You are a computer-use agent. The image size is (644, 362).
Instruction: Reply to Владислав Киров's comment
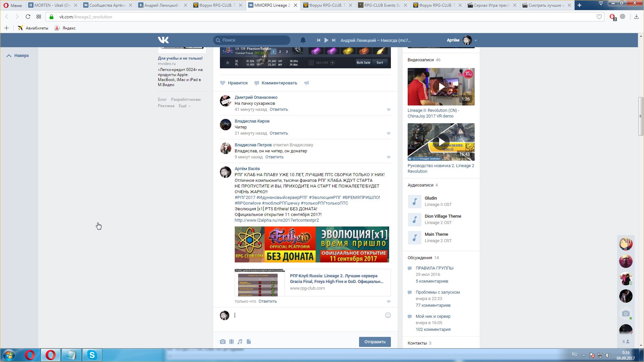pyautogui.click(x=279, y=133)
